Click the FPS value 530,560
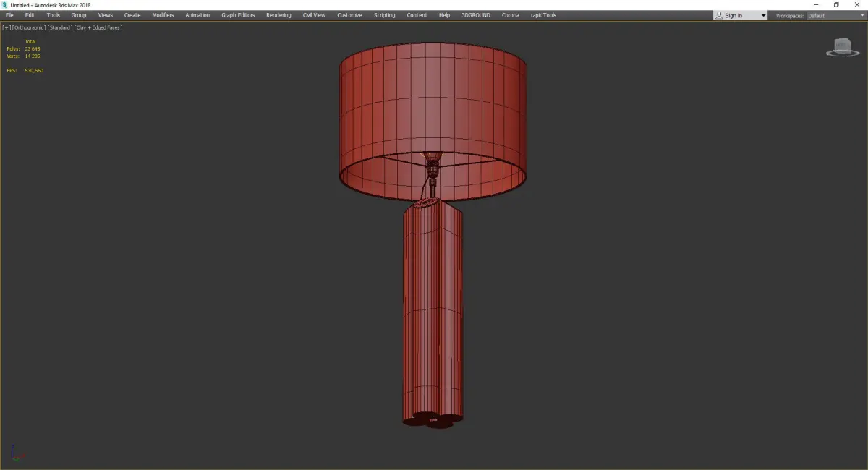The image size is (868, 470). click(x=34, y=70)
